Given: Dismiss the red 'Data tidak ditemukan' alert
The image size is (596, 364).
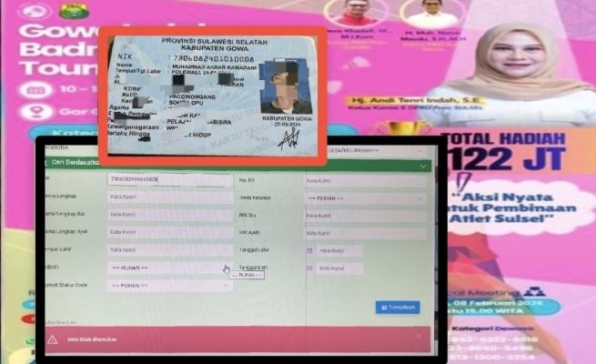Looking at the screenshot, I should (x=418, y=337).
